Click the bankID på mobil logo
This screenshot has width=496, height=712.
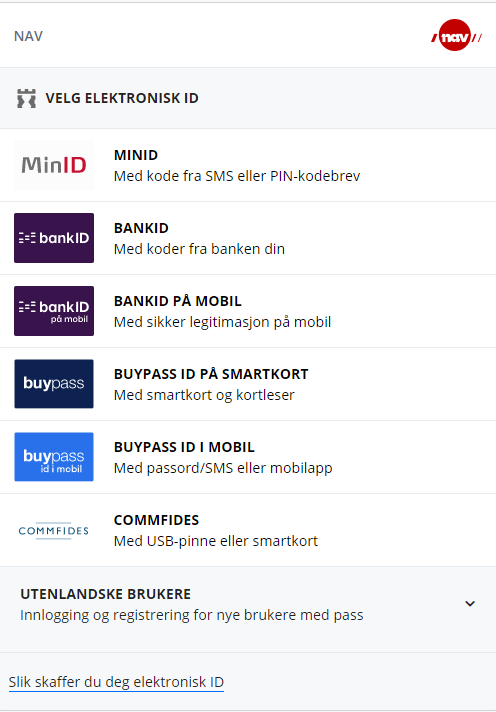54,311
